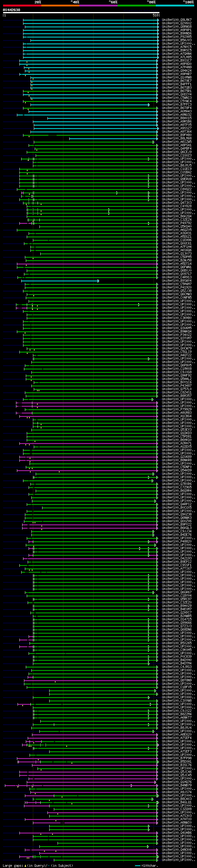Screen dimensions: 197x868
Task: Select the UniRef100_B9SWY4 hit label
Action: [177, 281]
